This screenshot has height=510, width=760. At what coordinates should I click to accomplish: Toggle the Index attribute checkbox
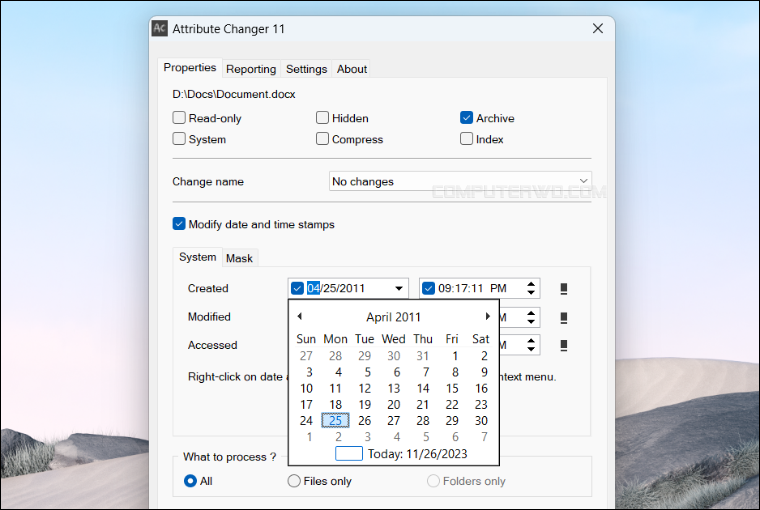coord(466,139)
